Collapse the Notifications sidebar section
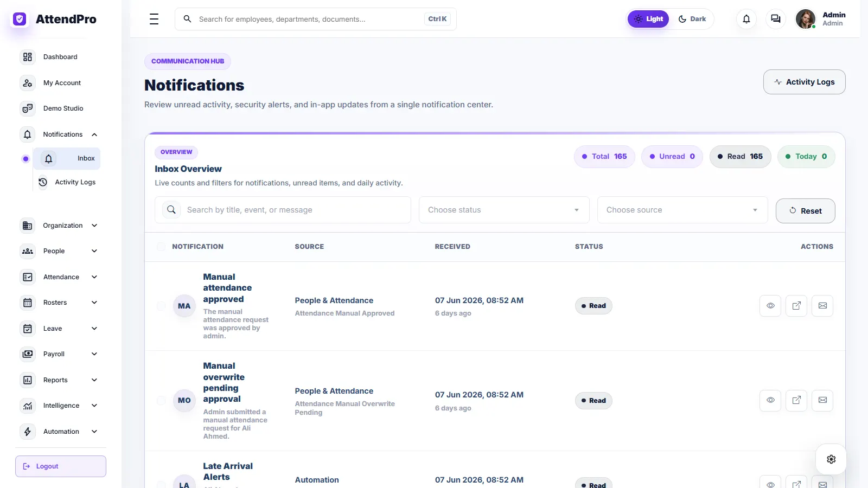 tap(94, 134)
